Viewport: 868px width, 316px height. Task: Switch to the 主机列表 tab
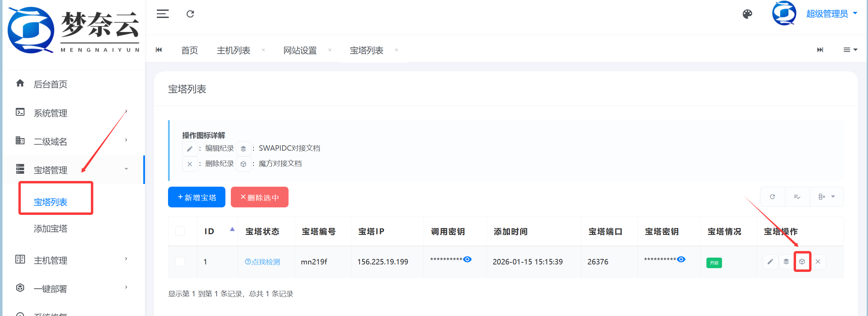coord(234,50)
